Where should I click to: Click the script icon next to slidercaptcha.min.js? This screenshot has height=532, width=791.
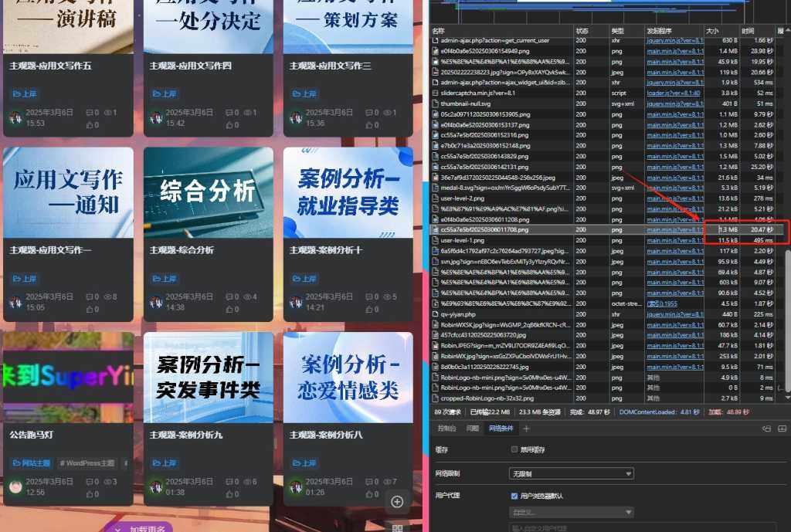(x=434, y=93)
